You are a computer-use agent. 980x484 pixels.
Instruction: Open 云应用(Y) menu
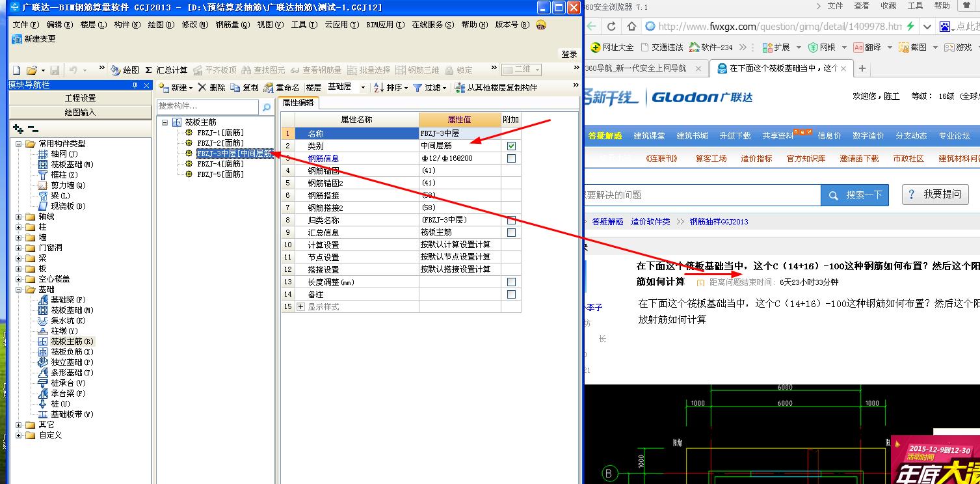tap(341, 25)
